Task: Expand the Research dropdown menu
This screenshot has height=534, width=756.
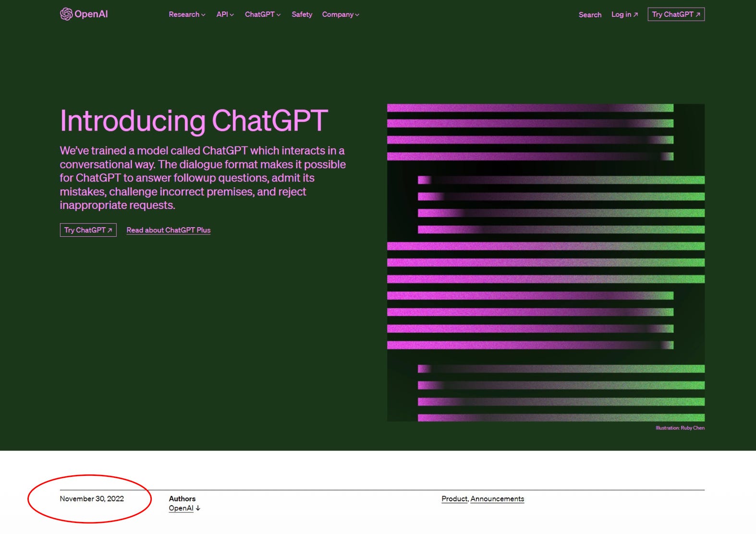Action: (x=187, y=14)
